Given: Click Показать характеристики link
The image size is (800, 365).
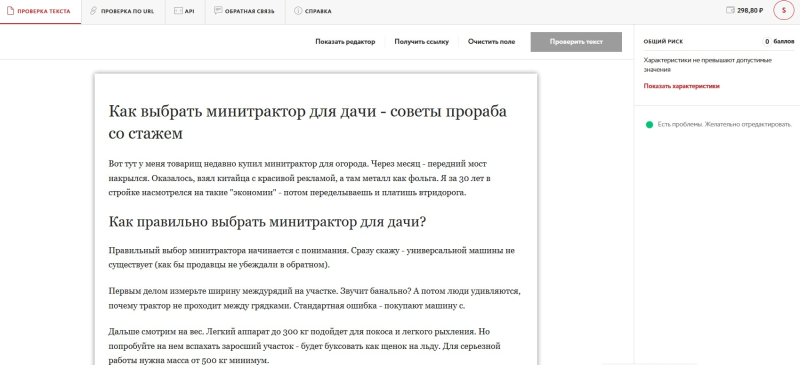Looking at the screenshot, I should [681, 86].
